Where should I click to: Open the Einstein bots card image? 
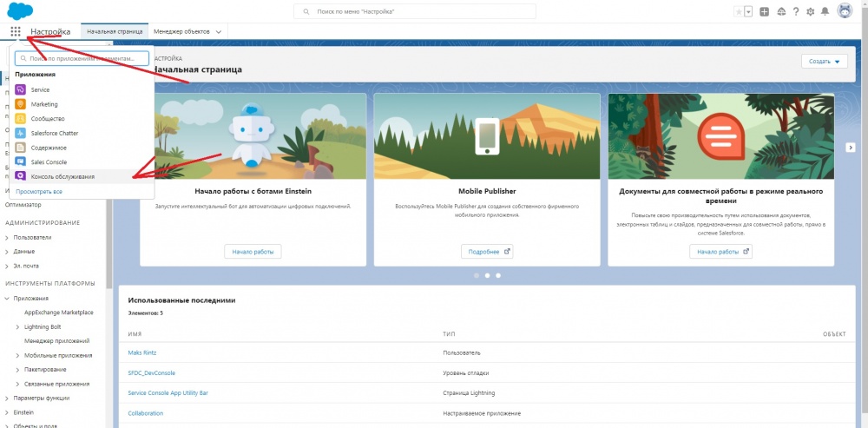tap(253, 136)
